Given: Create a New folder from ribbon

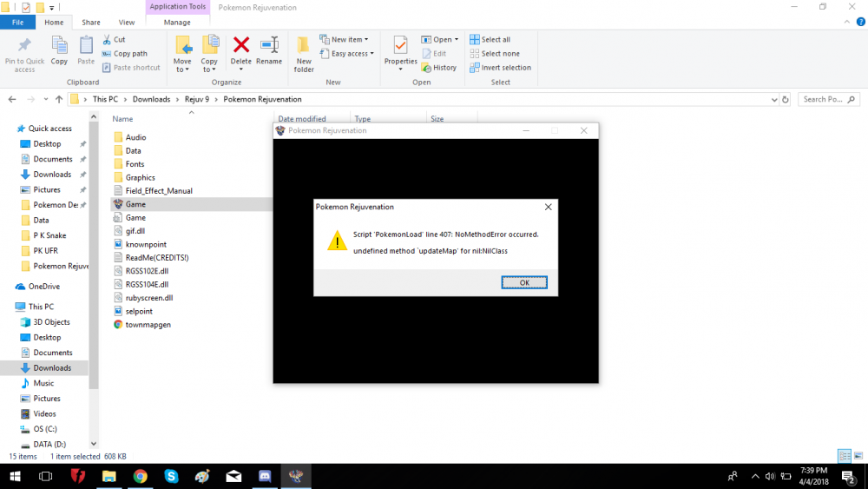Looking at the screenshot, I should tap(303, 54).
